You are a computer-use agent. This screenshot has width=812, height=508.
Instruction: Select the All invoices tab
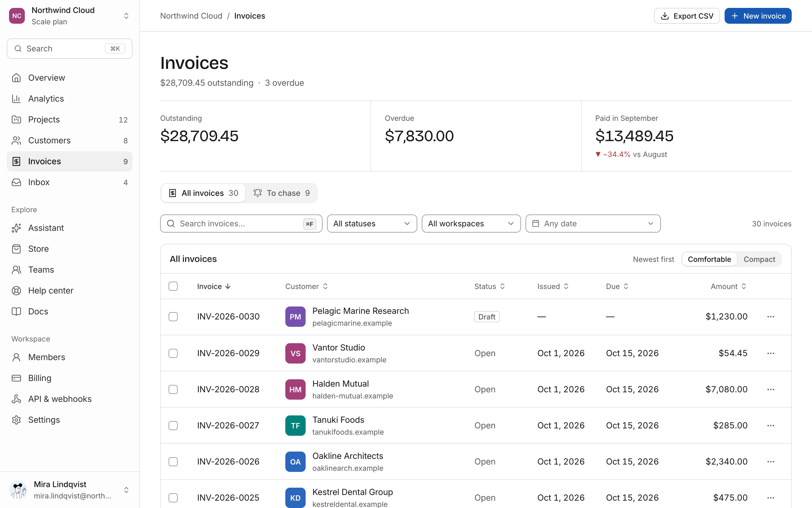click(x=203, y=193)
